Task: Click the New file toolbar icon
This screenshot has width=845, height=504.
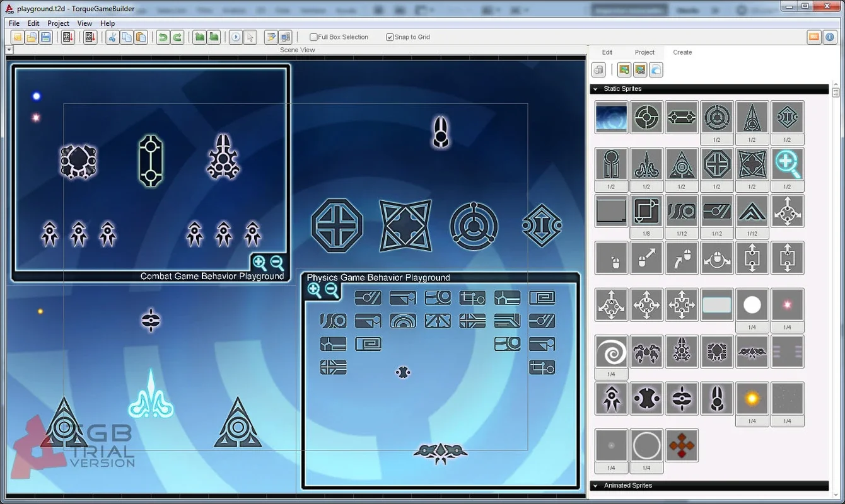Action: point(18,37)
